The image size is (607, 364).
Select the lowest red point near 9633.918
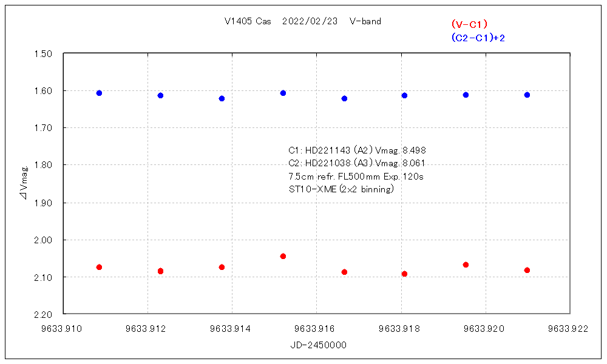point(404,274)
